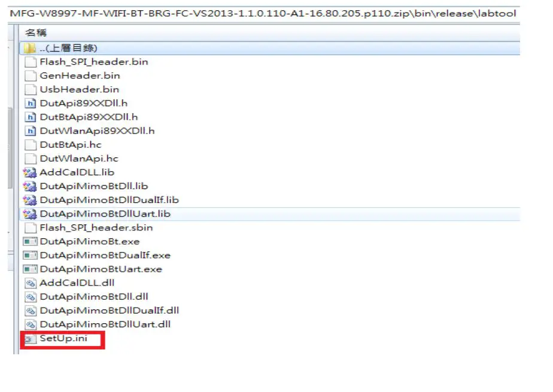Select the AddCalDLL.lib file name

coord(77,172)
